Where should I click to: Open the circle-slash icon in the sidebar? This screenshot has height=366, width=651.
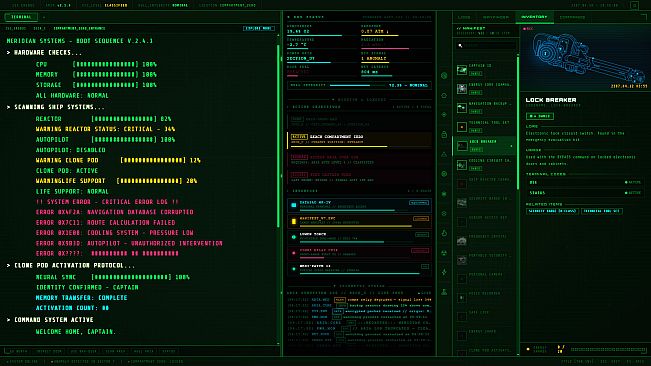point(444,76)
